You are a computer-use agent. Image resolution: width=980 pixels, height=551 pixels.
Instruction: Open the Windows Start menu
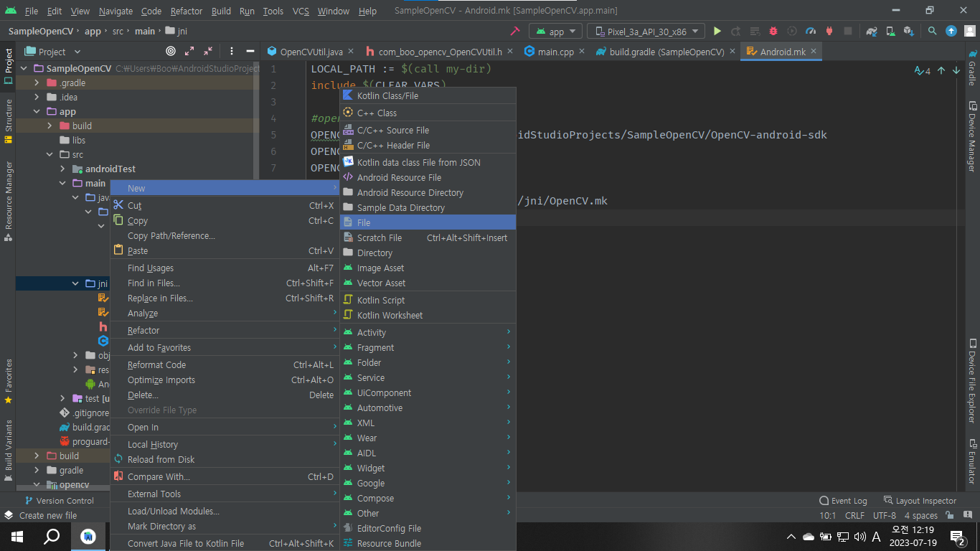(x=17, y=536)
